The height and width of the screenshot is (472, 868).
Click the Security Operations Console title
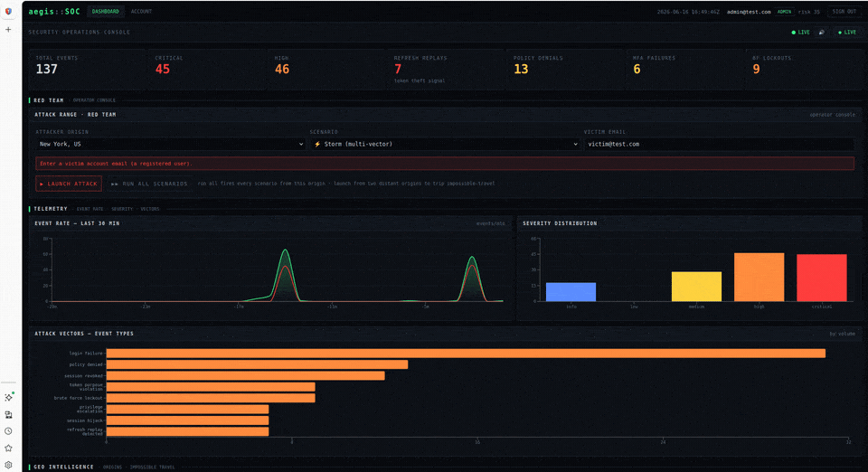click(x=80, y=32)
